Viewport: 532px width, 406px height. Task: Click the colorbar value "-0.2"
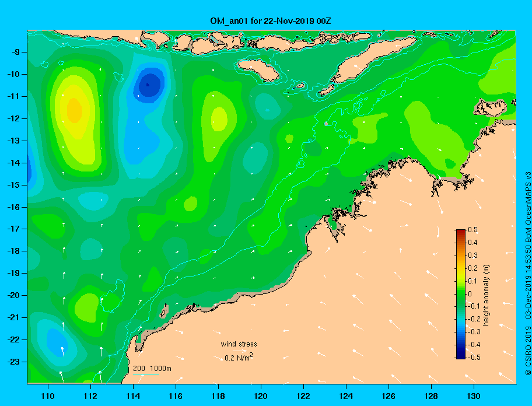click(x=474, y=319)
